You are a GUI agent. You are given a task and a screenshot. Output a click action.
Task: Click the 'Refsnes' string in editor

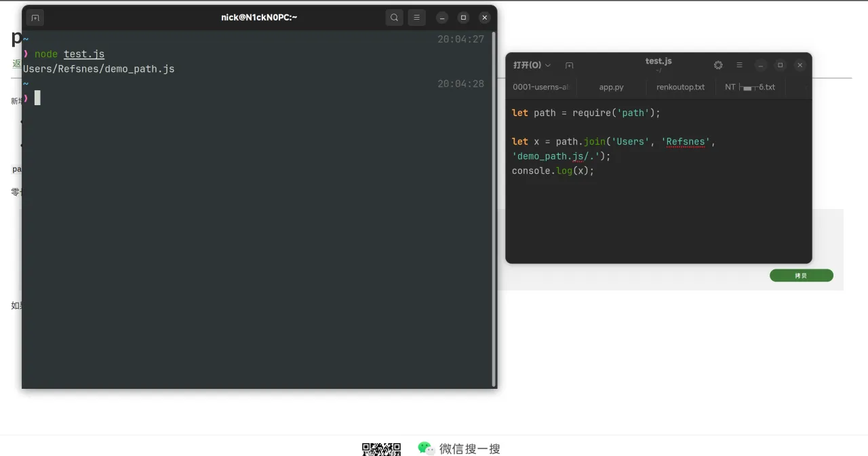686,142
